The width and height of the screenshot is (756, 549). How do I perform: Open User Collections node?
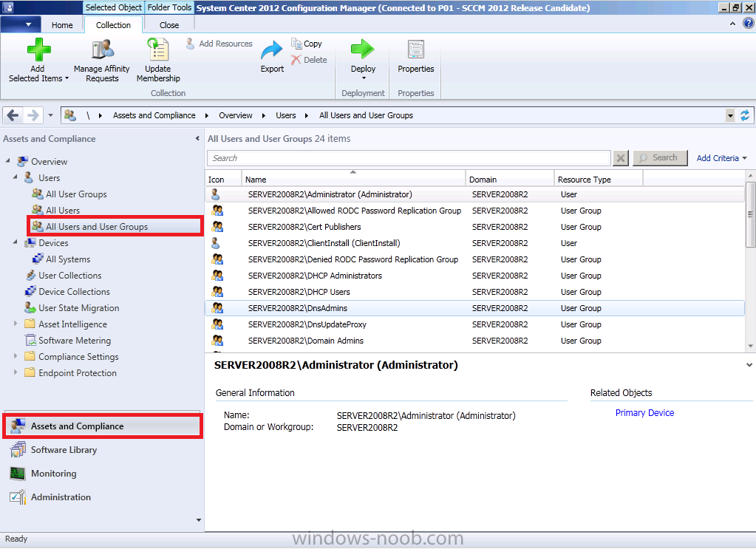(63, 276)
